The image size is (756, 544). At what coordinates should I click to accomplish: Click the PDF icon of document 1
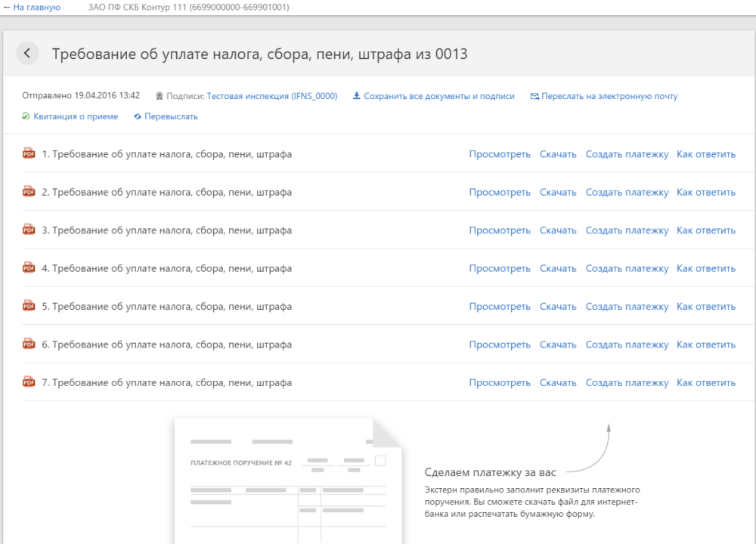click(x=29, y=153)
